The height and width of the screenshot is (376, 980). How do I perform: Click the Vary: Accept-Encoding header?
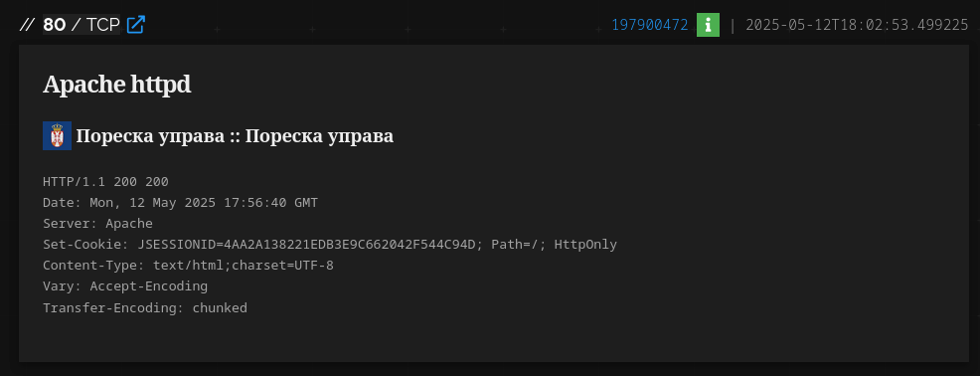(x=125, y=286)
